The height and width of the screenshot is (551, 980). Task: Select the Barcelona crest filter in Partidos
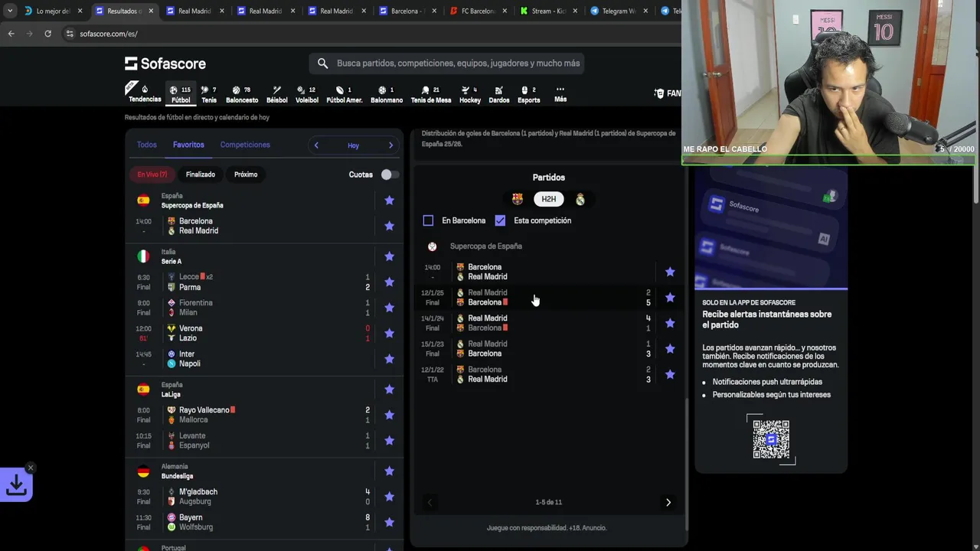tap(518, 199)
